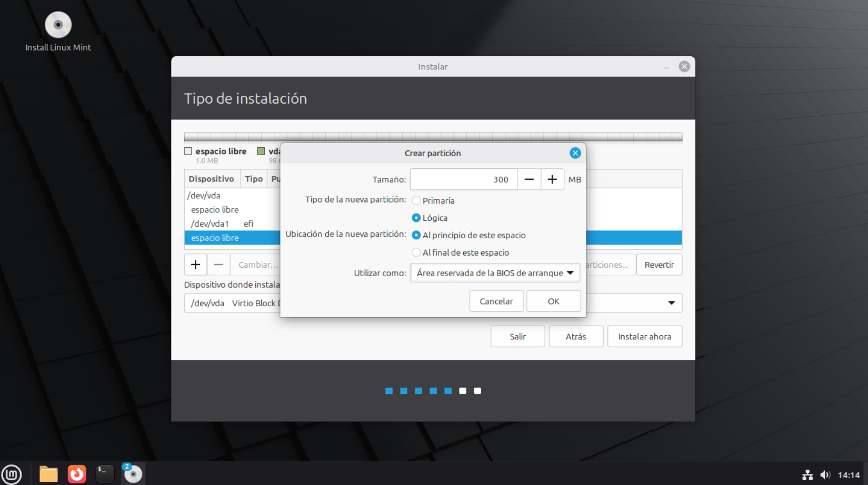This screenshot has height=485, width=868.
Task: Open the network status tray icon
Action: [x=807, y=475]
